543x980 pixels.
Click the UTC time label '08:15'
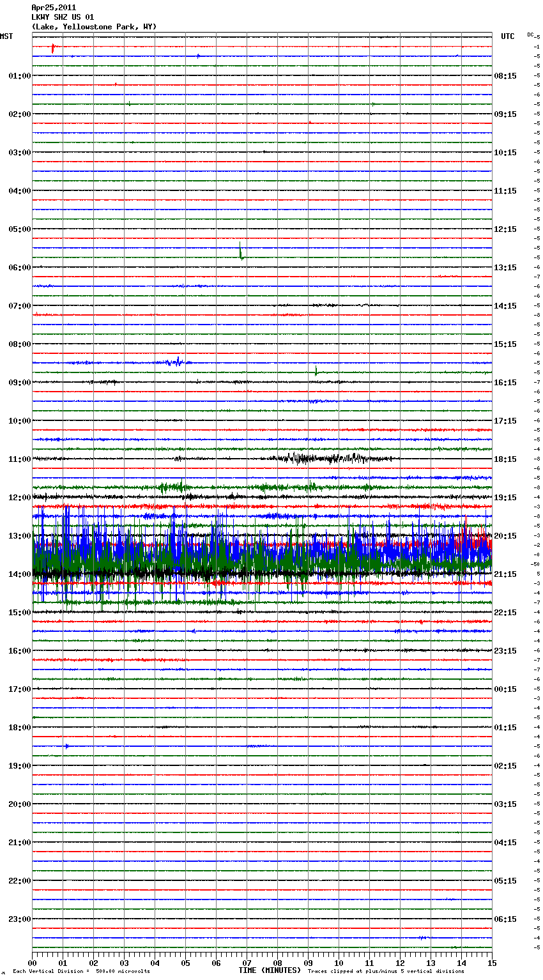[x=505, y=76]
